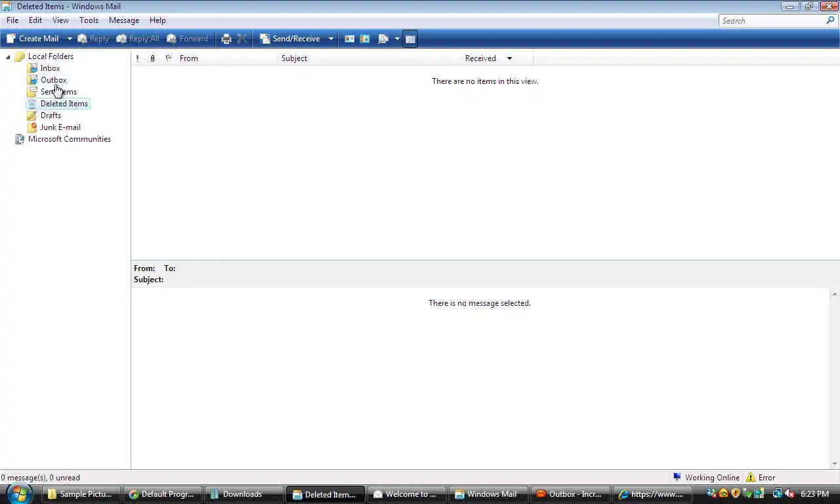This screenshot has width=840, height=504.
Task: Select the Drafts folder
Action: (51, 115)
